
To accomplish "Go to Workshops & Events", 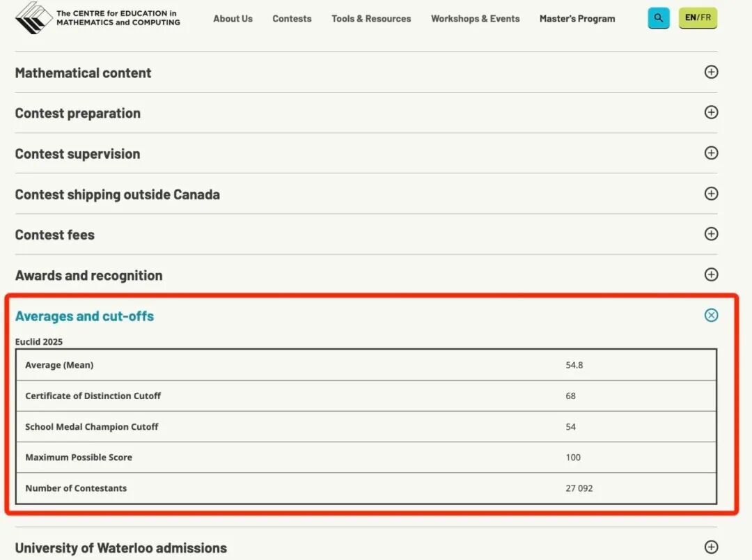I will pyautogui.click(x=475, y=19).
